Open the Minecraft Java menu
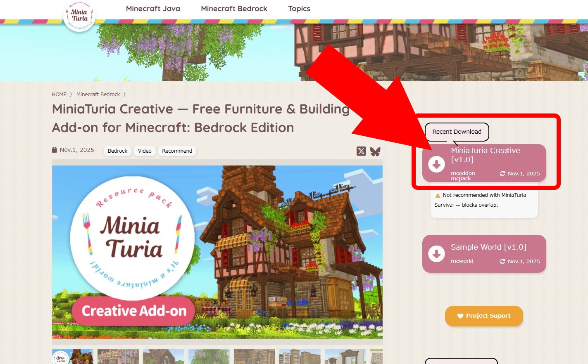The image size is (588, 364). coord(153,9)
